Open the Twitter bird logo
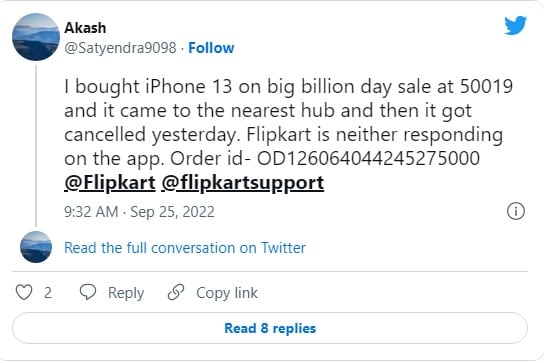544x363 pixels. click(515, 25)
